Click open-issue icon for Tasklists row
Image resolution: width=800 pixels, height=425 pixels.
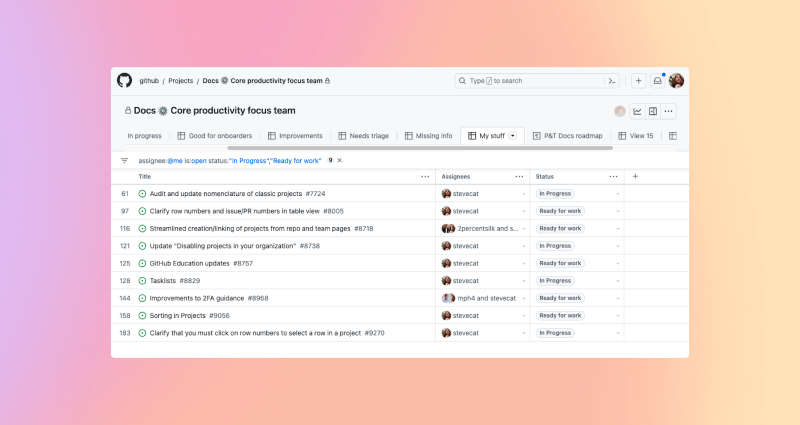point(142,281)
